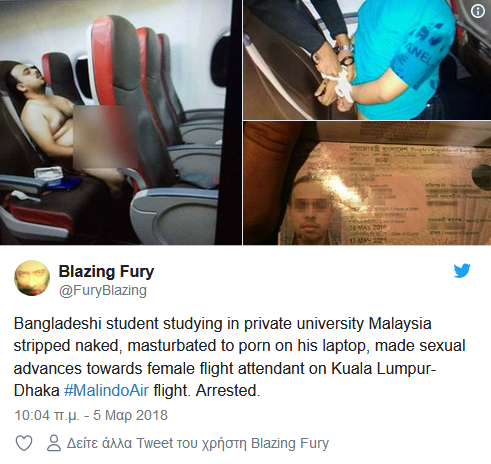Click the Blazing Fury display name
The image size is (491, 464).
click(106, 271)
